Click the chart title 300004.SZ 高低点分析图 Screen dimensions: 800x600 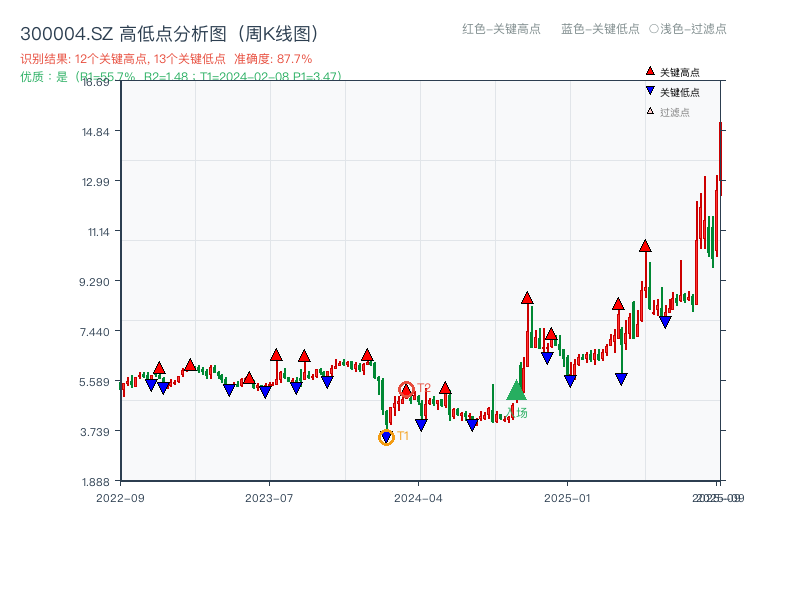tap(170, 34)
